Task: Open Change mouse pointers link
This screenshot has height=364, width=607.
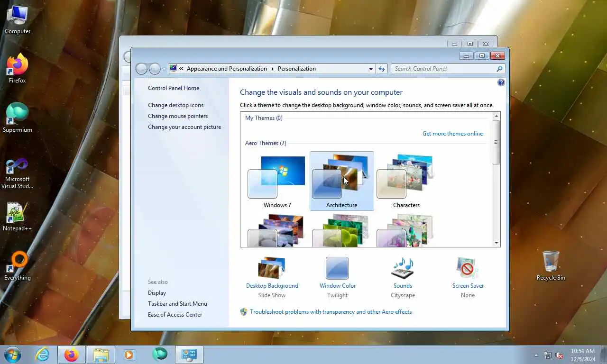Action: click(178, 116)
